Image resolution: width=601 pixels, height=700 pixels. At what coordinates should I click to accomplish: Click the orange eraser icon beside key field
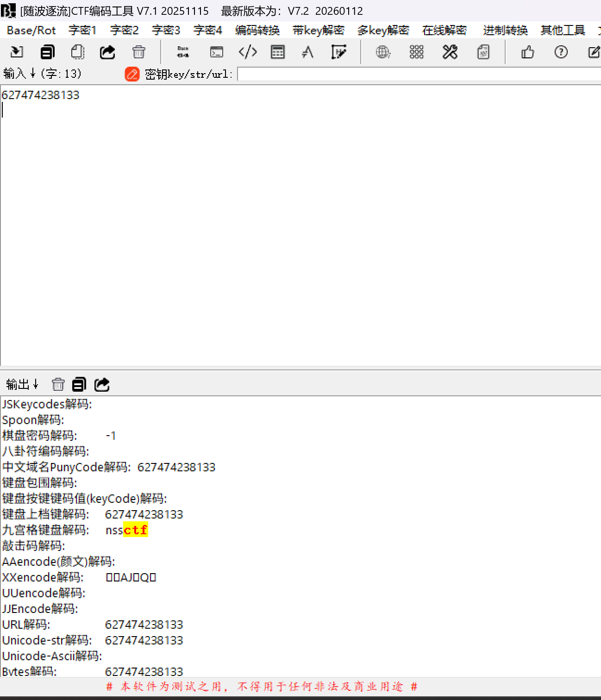point(132,74)
